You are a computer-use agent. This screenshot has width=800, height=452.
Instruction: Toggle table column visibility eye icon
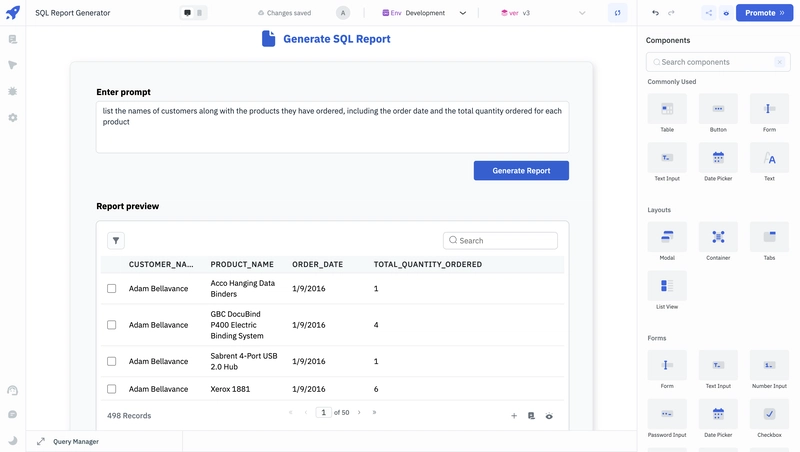549,416
